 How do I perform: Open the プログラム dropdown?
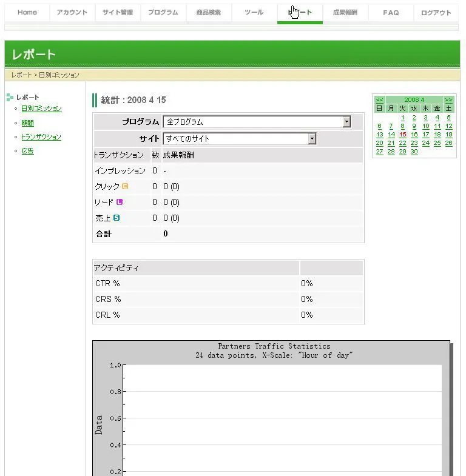346,122
